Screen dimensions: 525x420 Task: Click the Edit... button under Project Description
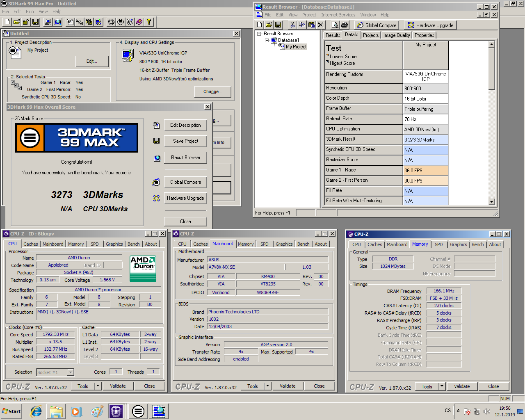click(x=92, y=61)
